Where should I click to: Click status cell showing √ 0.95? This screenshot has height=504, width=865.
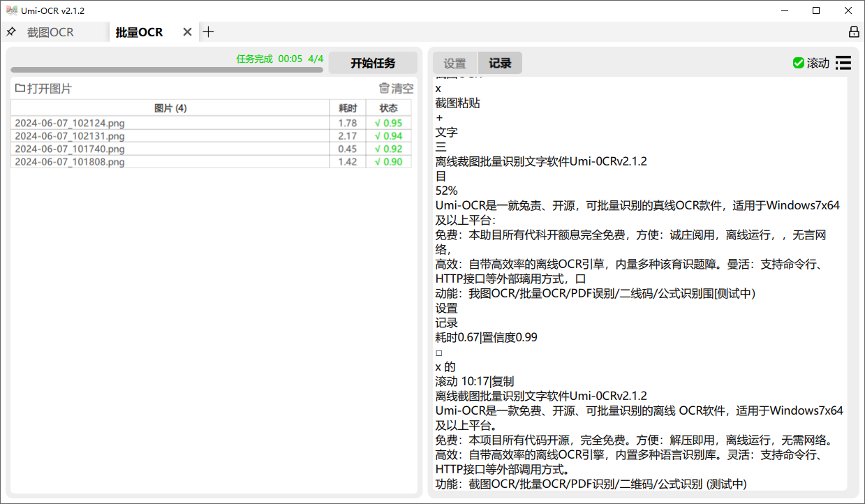tap(389, 123)
